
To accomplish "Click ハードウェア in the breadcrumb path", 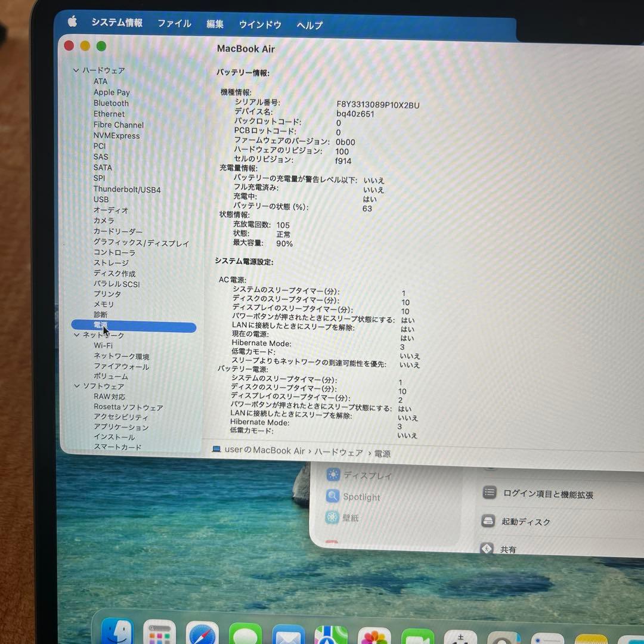I will (339, 452).
